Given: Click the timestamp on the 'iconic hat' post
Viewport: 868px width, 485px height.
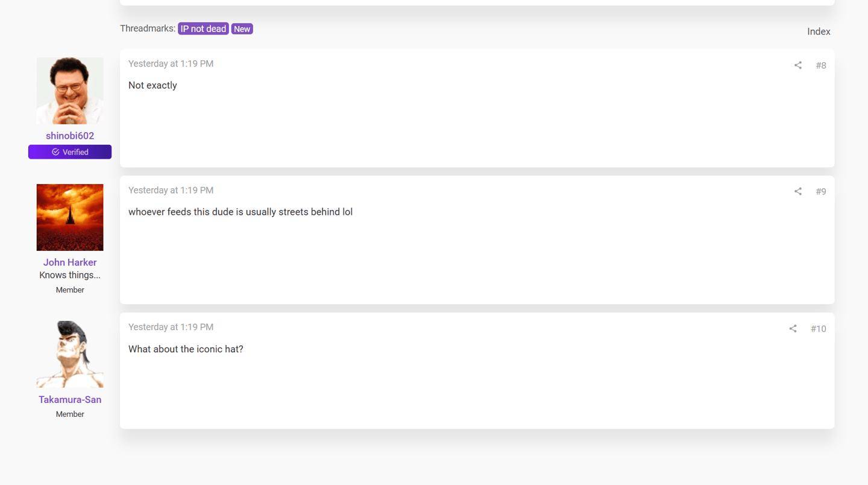Looking at the screenshot, I should [x=171, y=327].
